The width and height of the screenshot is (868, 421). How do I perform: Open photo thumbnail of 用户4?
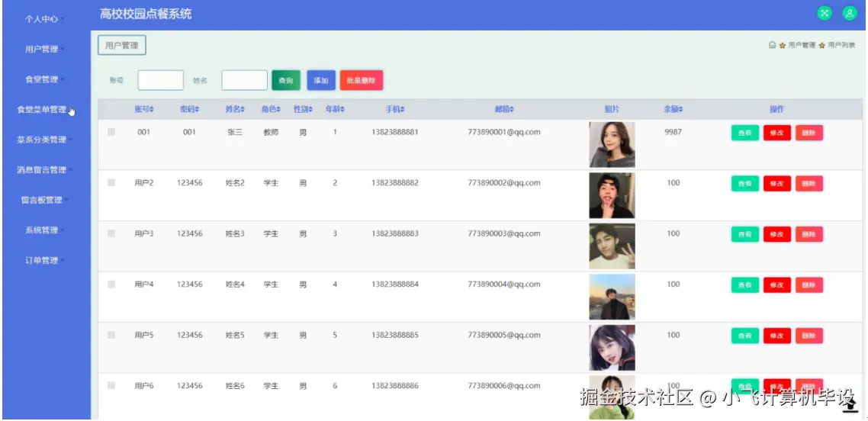pos(612,297)
